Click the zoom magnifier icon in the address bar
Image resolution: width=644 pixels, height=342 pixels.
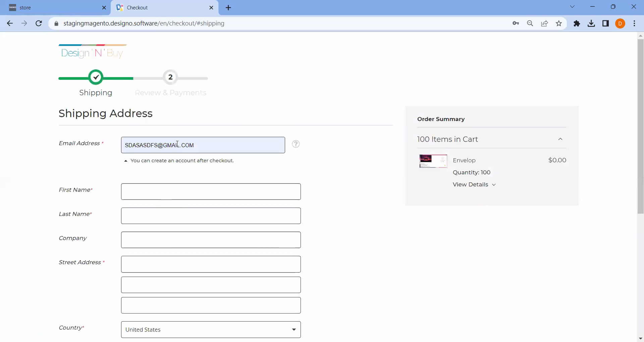(x=530, y=23)
